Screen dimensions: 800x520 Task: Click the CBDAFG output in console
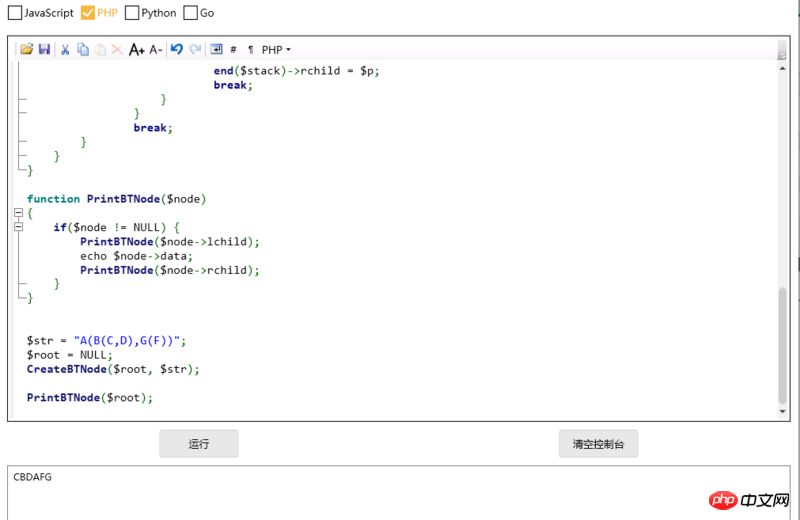(x=33, y=477)
